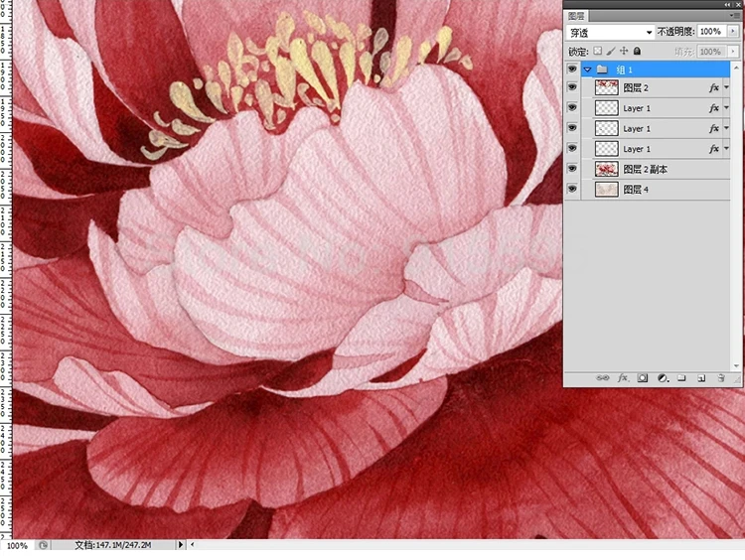Collapse the 组 1 group triangle
Viewport: 745px width, 560px height.
point(588,70)
